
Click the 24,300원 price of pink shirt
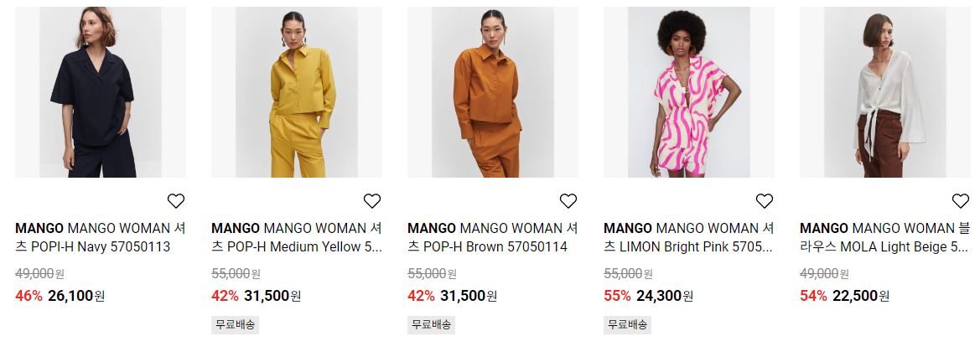pos(665,296)
